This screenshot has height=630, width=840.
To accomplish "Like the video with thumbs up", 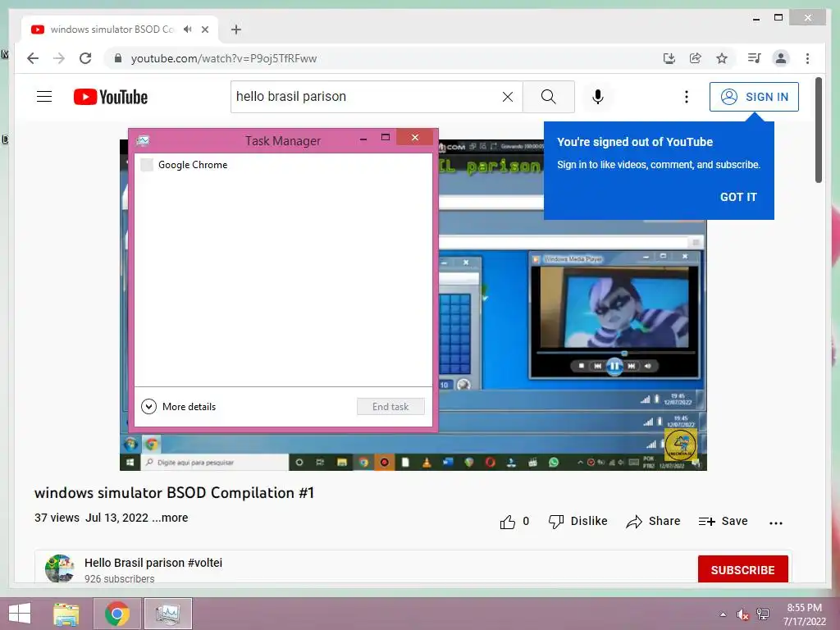I will (514, 521).
